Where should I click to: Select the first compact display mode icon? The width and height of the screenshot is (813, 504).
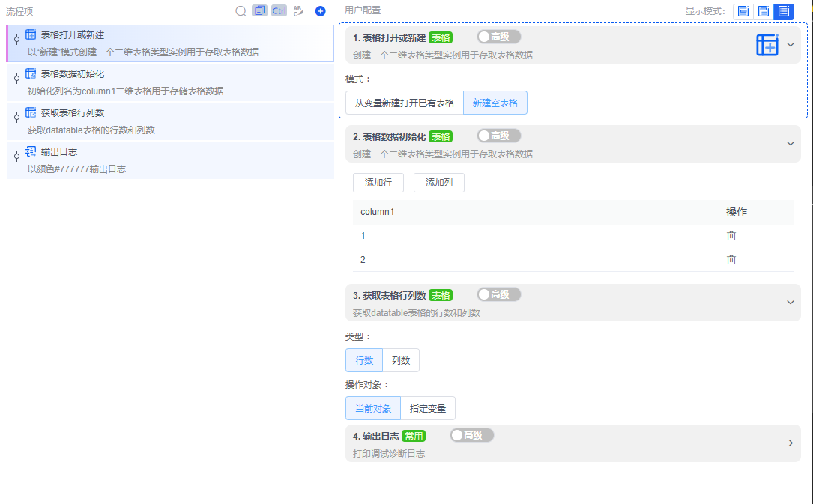coord(742,11)
